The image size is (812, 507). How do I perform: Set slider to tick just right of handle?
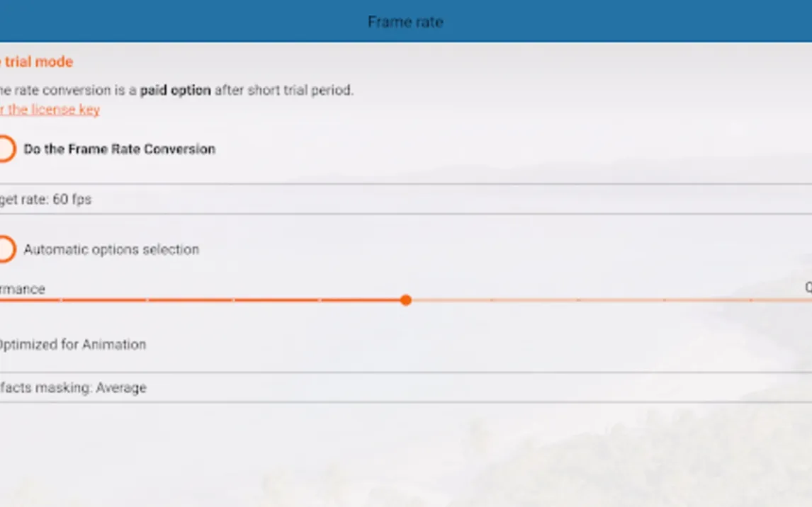(492, 300)
